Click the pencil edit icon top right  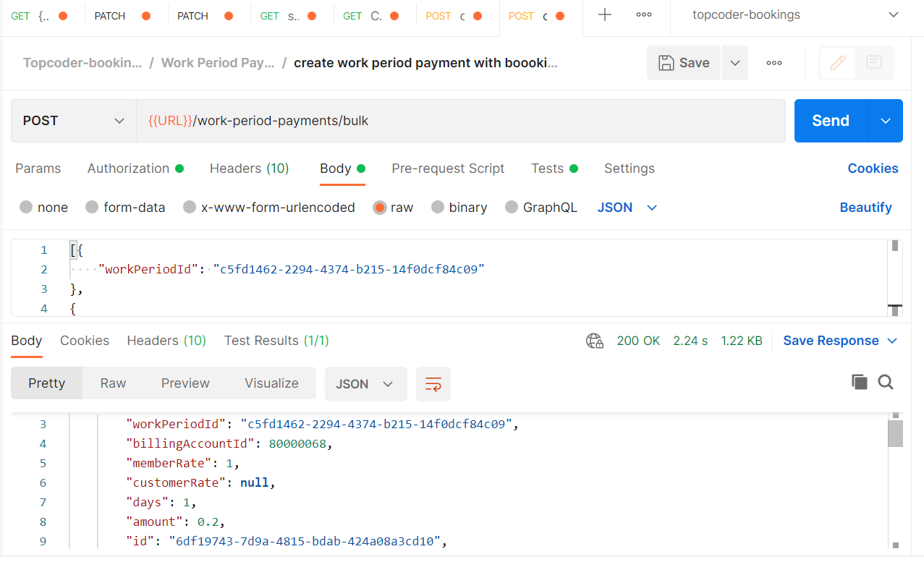837,63
